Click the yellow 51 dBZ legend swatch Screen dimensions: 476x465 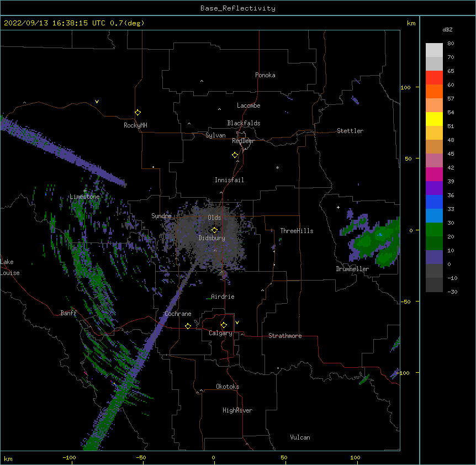coord(434,119)
